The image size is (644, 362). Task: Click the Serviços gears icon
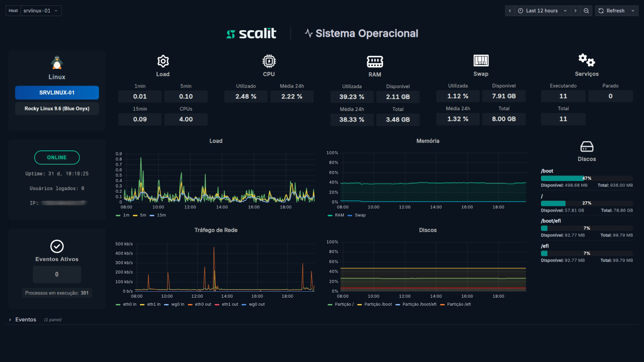click(586, 60)
